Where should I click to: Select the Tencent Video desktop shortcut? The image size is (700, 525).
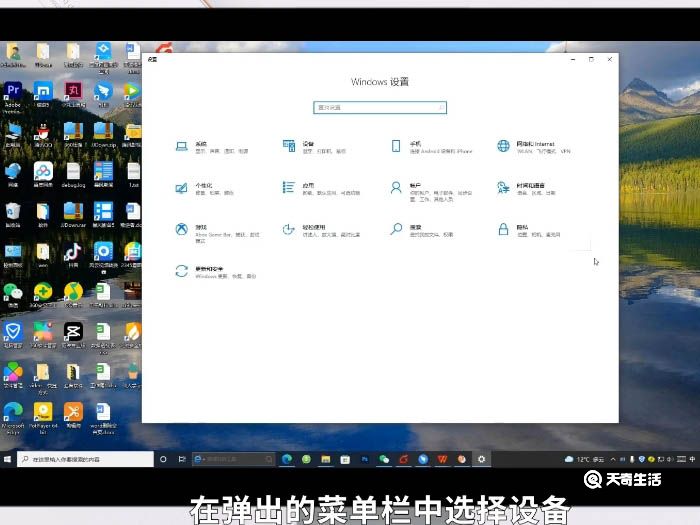(x=131, y=95)
